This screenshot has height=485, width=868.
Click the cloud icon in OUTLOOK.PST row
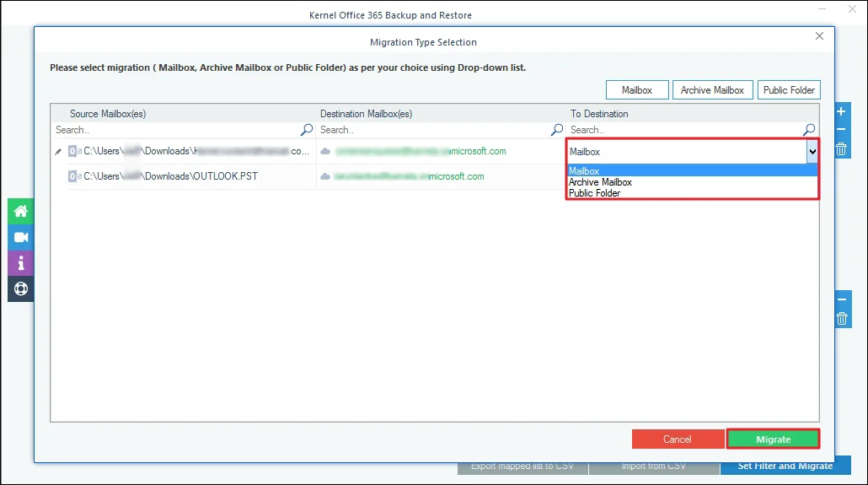pos(325,176)
